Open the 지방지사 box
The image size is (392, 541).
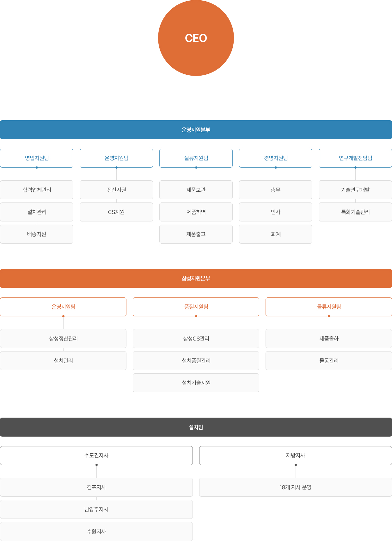tap(296, 456)
